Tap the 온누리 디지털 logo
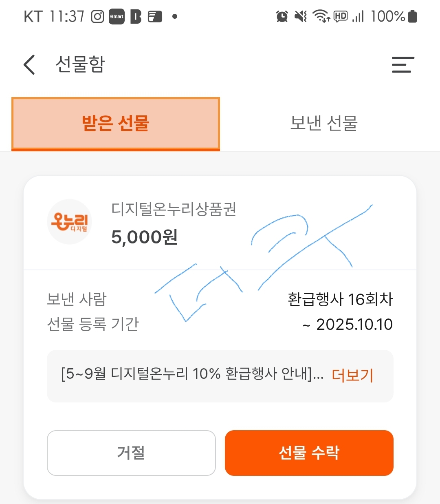440x504 pixels. (70, 222)
